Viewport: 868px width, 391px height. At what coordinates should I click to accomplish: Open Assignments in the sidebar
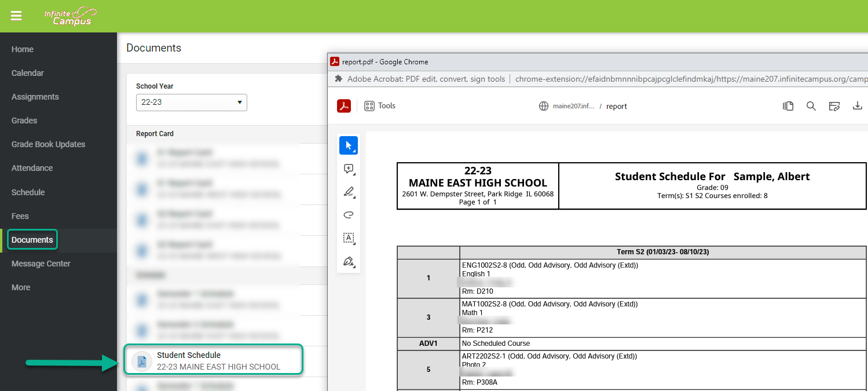pos(35,97)
